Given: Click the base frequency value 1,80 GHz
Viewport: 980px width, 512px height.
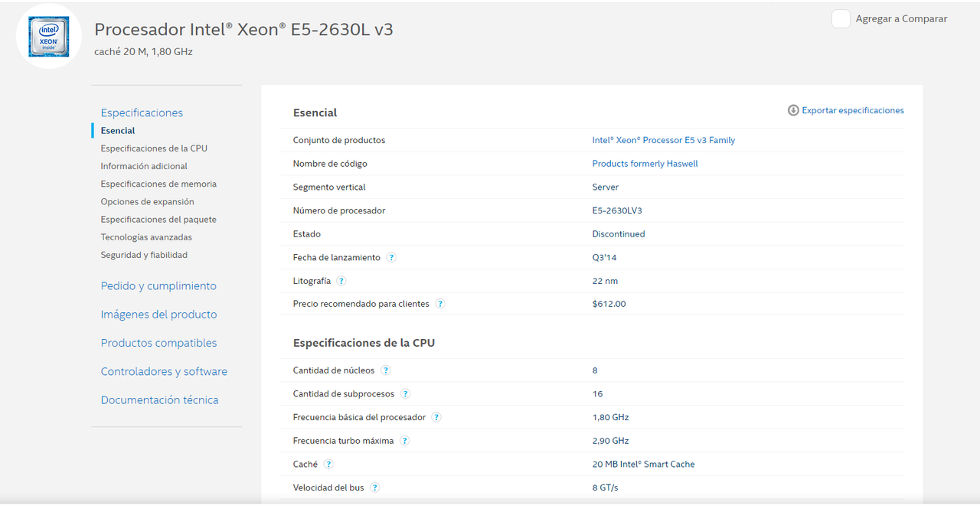Looking at the screenshot, I should (x=610, y=417).
